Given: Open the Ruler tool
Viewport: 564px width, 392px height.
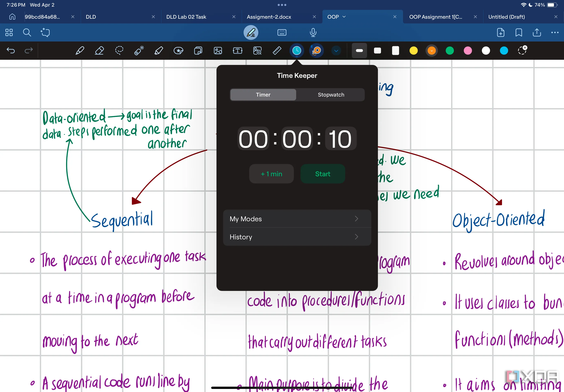Looking at the screenshot, I should (x=277, y=51).
